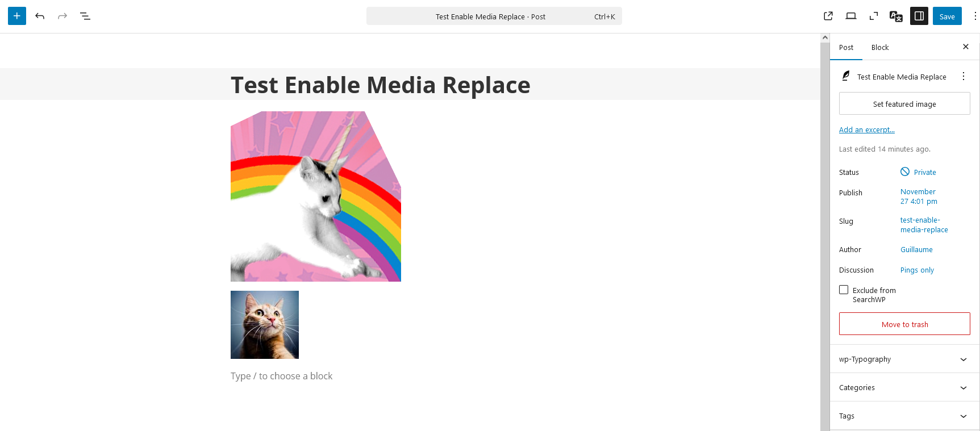Open the device preview options
980x431 pixels.
click(x=851, y=16)
